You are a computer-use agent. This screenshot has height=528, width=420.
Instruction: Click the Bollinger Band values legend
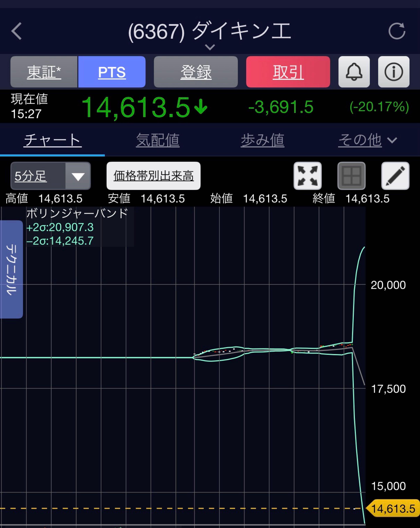(x=76, y=228)
